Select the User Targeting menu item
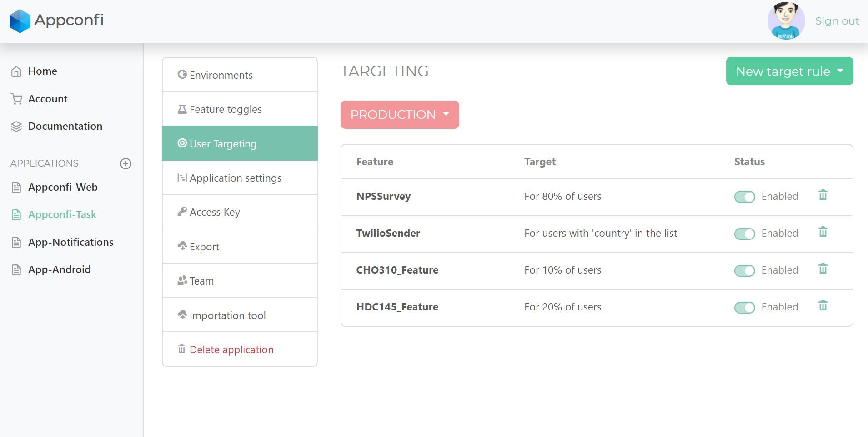 click(240, 143)
